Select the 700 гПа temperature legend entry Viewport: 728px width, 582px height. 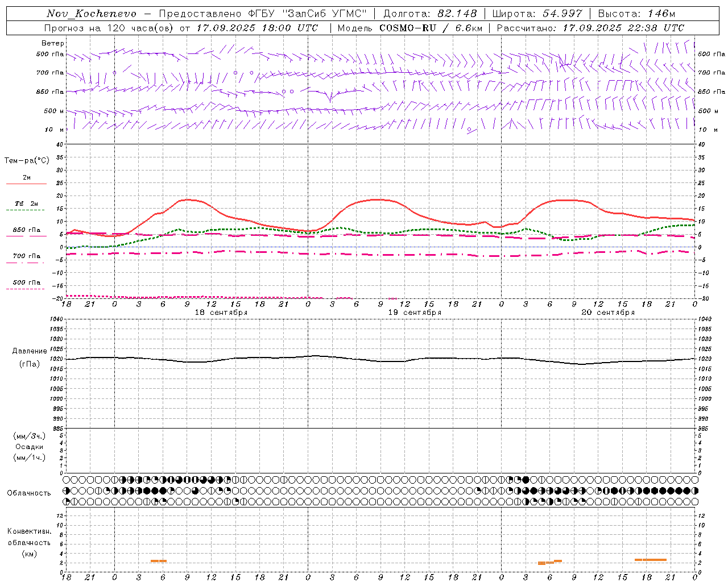[x=27, y=256]
